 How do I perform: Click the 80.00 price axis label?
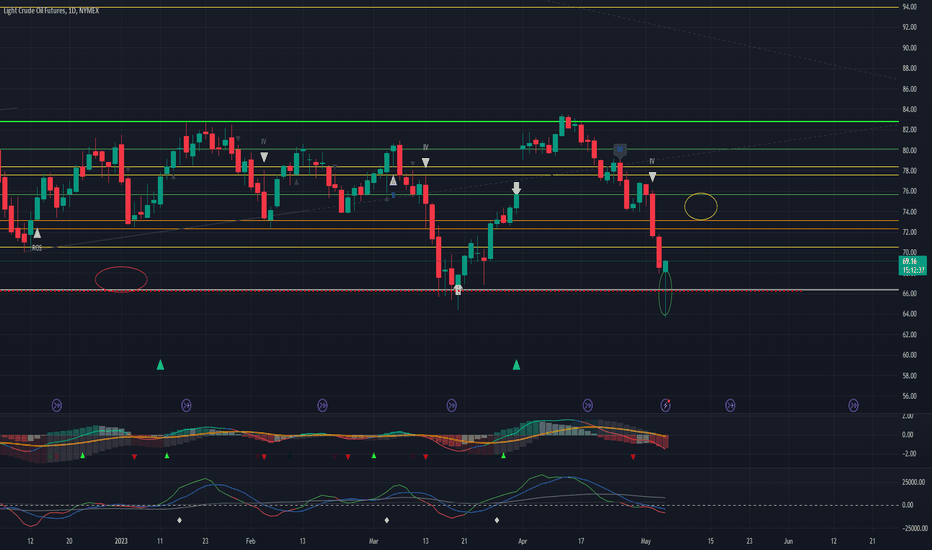909,150
